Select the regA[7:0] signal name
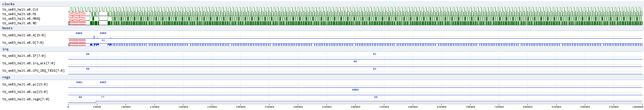The width and height of the screenshot is (644, 110). [26, 99]
